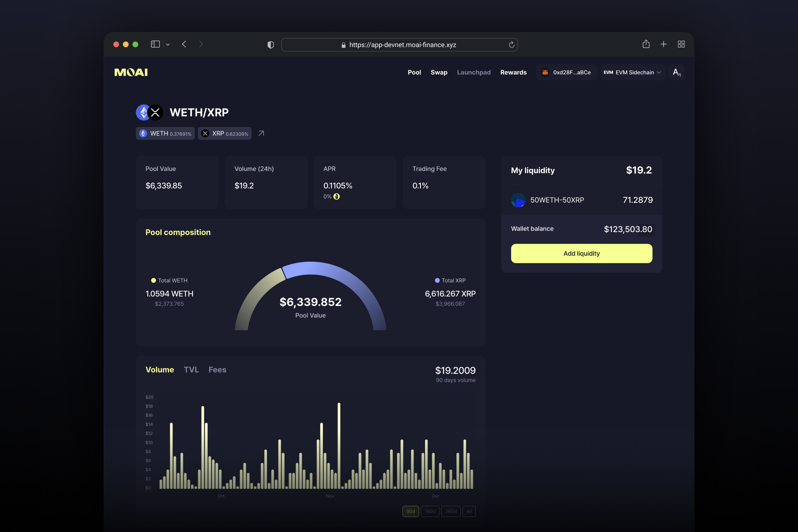Image resolution: width=798 pixels, height=532 pixels.
Task: Switch chart range to 365d
Action: (x=451, y=511)
